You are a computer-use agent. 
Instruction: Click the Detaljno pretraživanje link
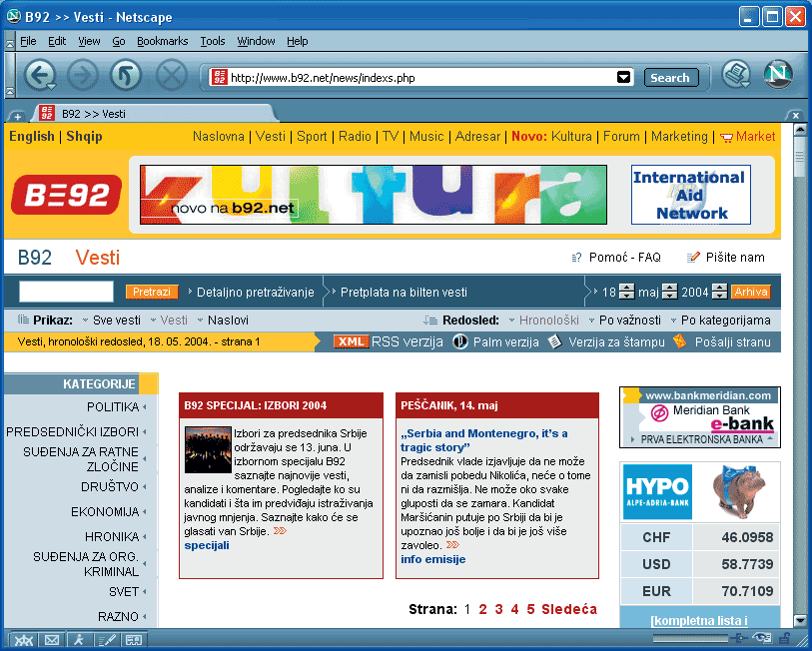tap(256, 293)
